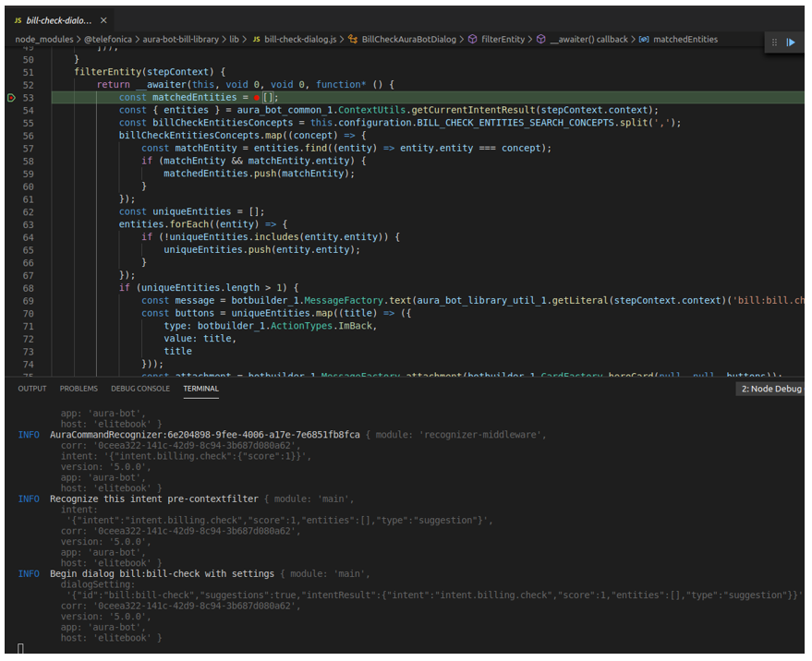Click 'BILL_CHECK_ENTITIES_SEARCH_CONCEPTS' in line 55
The height and width of the screenshot is (661, 812).
(x=515, y=123)
